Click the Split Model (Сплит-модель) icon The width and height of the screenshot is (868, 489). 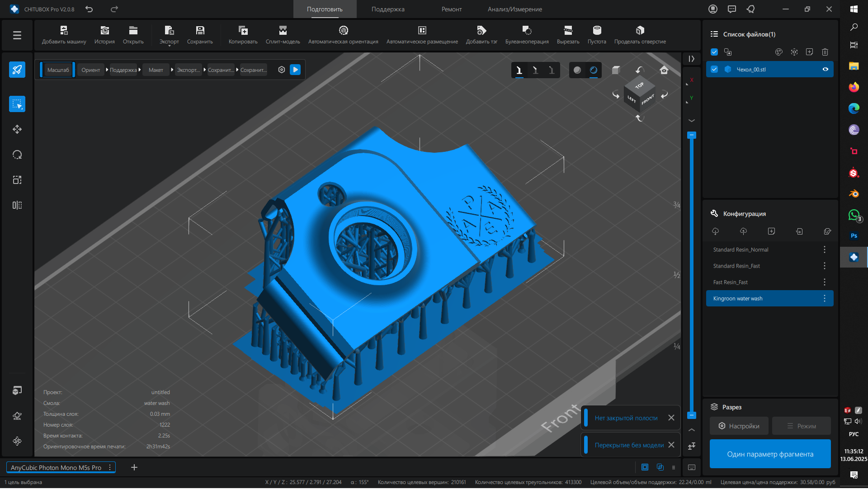(x=283, y=31)
